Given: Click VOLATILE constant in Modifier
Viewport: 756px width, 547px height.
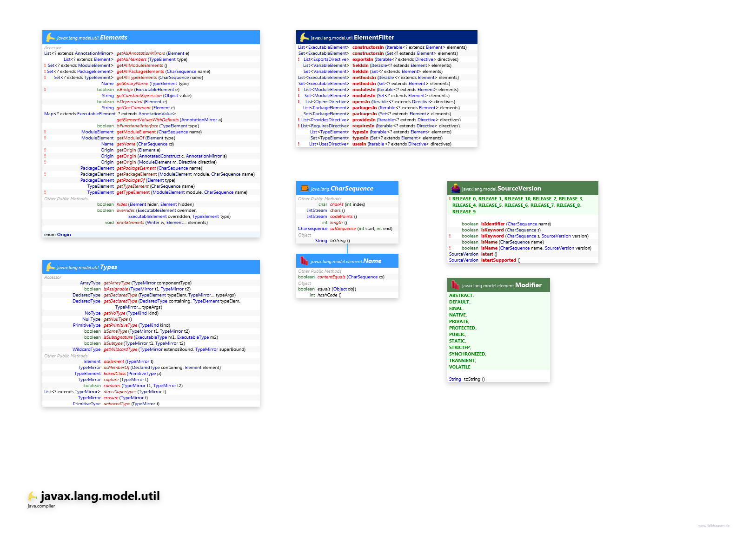Looking at the screenshot, I should click(x=460, y=367).
